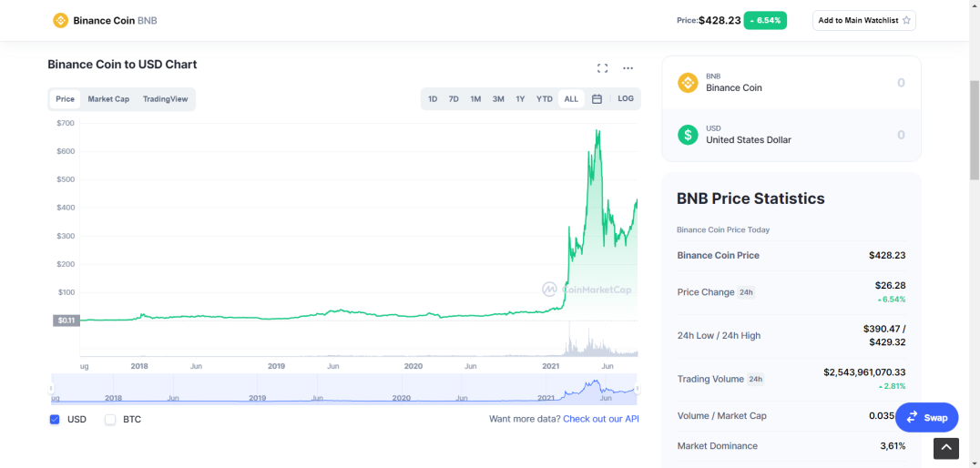
Task: Click the 24h Low / 24h High label
Action: tap(719, 336)
